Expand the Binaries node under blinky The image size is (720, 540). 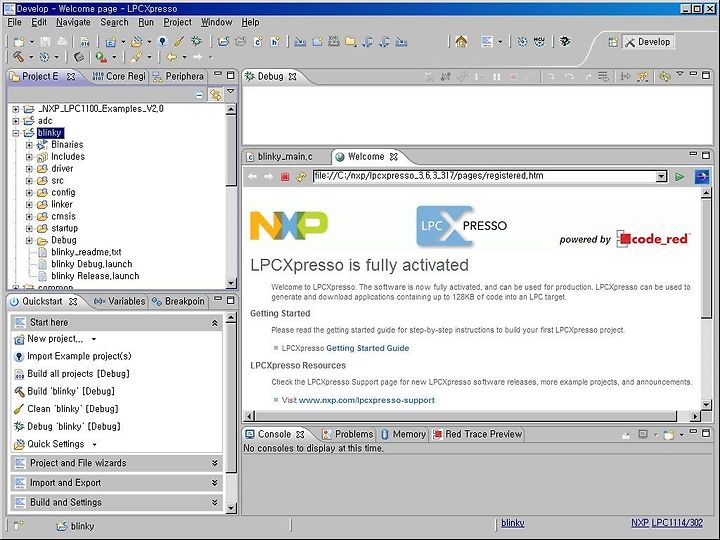(x=29, y=145)
